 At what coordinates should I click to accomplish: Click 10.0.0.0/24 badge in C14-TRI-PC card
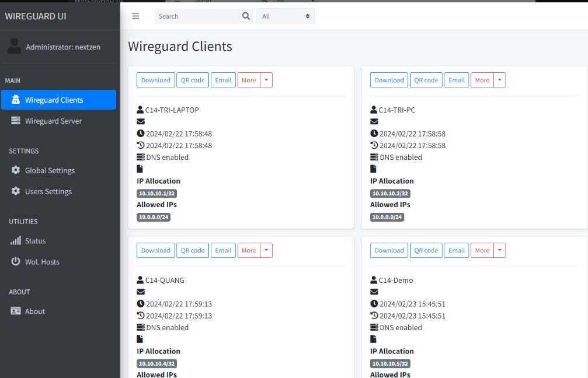pyautogui.click(x=387, y=217)
